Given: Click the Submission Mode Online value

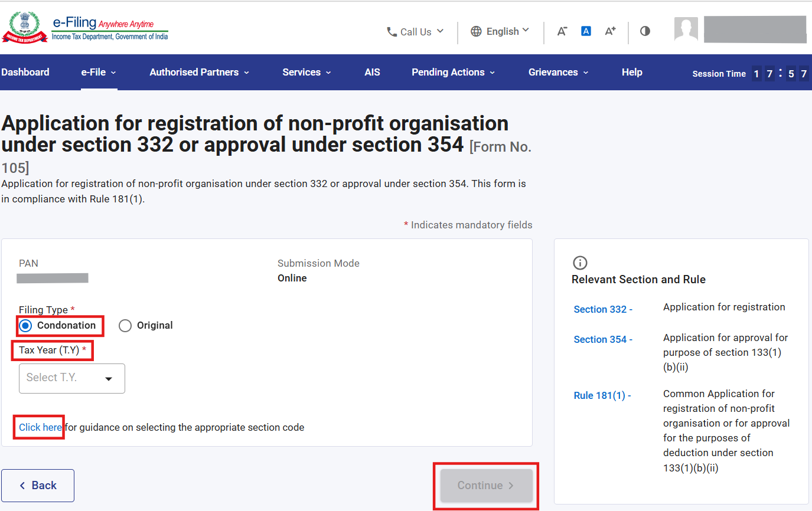Looking at the screenshot, I should (292, 278).
